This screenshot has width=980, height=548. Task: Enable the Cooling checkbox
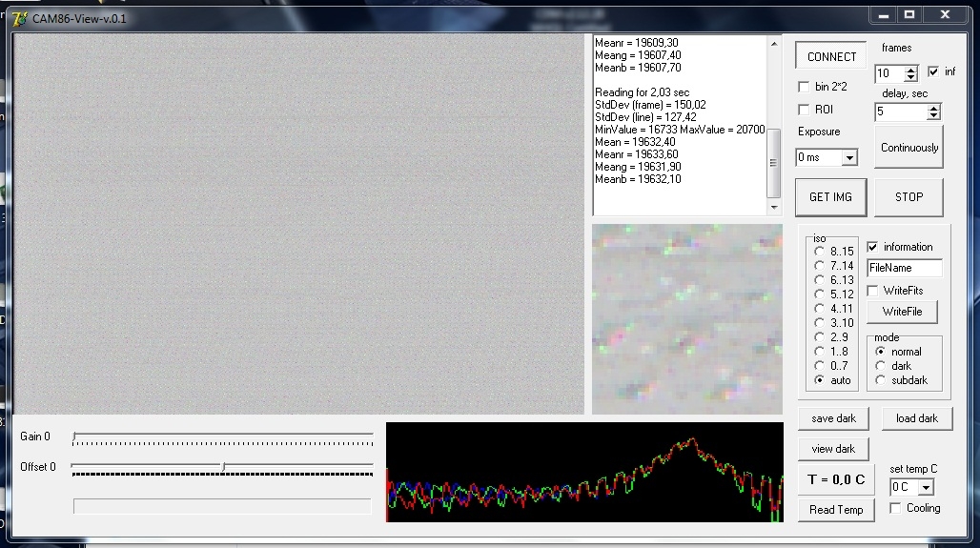pos(895,508)
